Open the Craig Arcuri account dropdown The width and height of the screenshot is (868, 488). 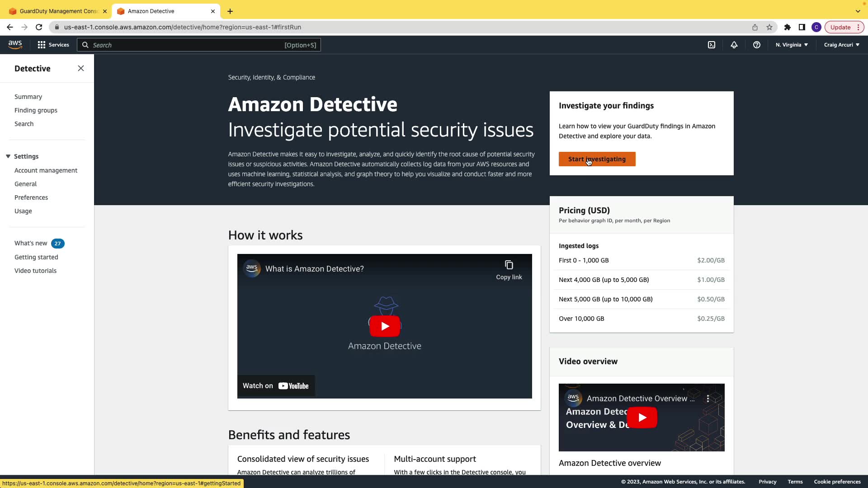tap(841, 45)
